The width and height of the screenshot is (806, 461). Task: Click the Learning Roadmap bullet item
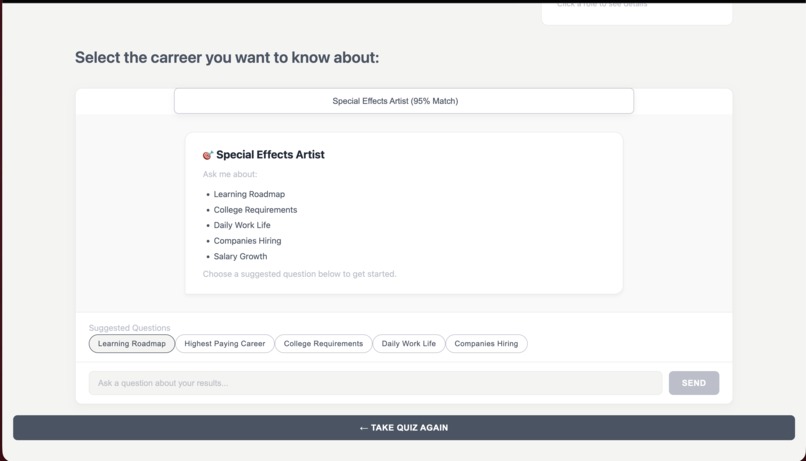click(249, 194)
